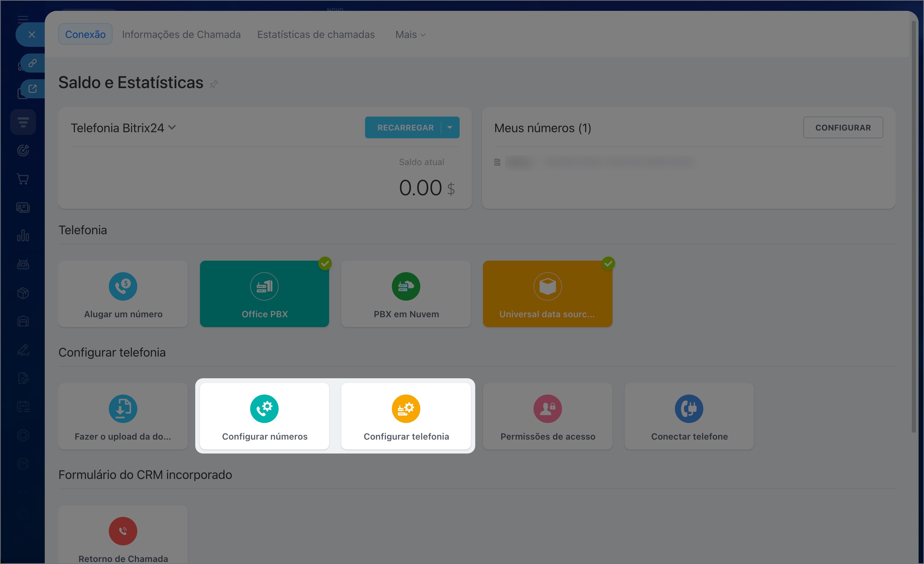Expand the Mais menu
Image resolution: width=924 pixels, height=564 pixels.
point(410,35)
